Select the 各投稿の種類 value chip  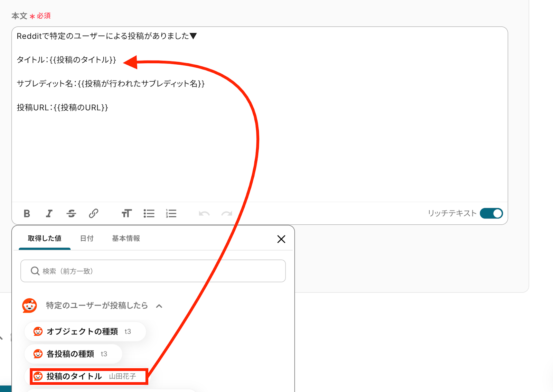73,354
